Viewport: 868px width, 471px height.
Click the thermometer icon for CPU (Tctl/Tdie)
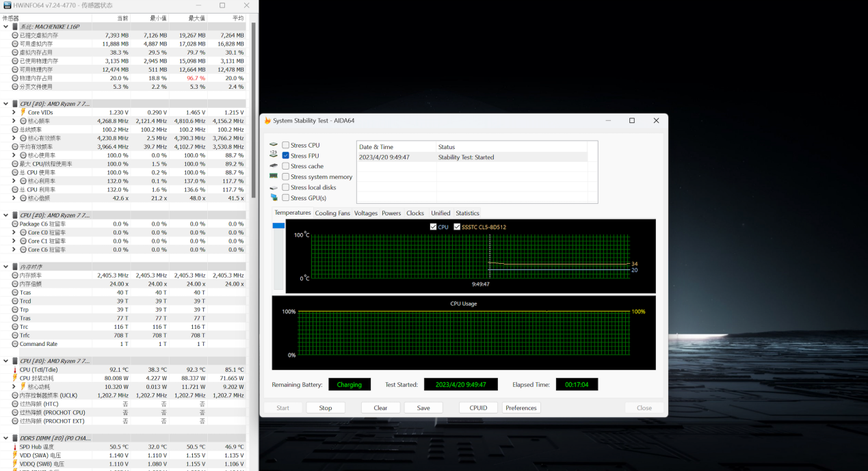click(15, 370)
